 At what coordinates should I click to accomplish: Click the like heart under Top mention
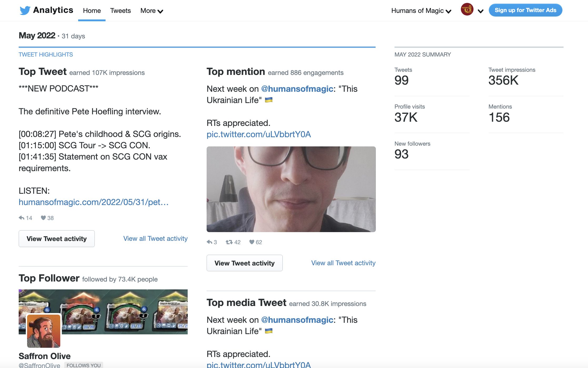pyautogui.click(x=252, y=242)
